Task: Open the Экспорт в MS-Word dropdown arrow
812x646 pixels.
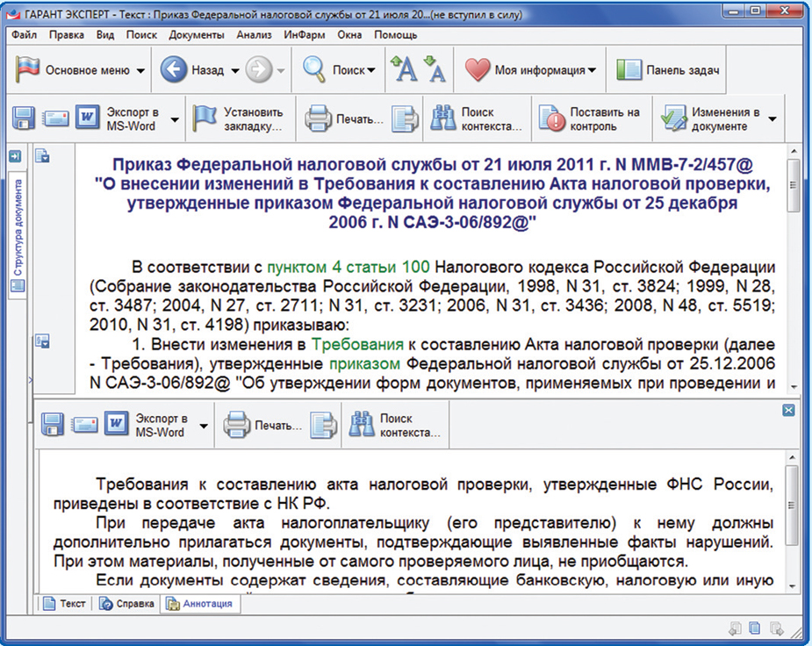Action: (175, 119)
